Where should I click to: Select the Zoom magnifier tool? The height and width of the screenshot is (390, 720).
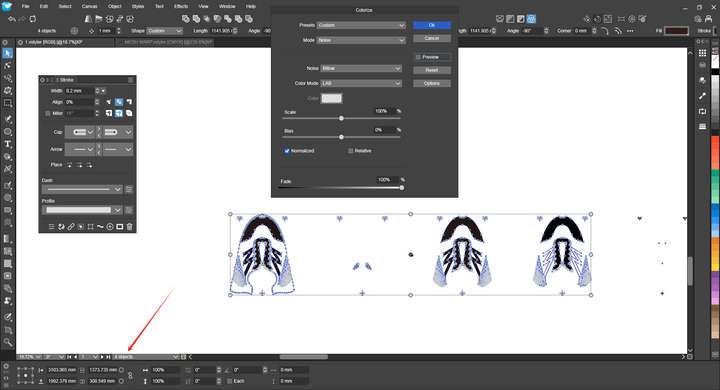[8, 342]
